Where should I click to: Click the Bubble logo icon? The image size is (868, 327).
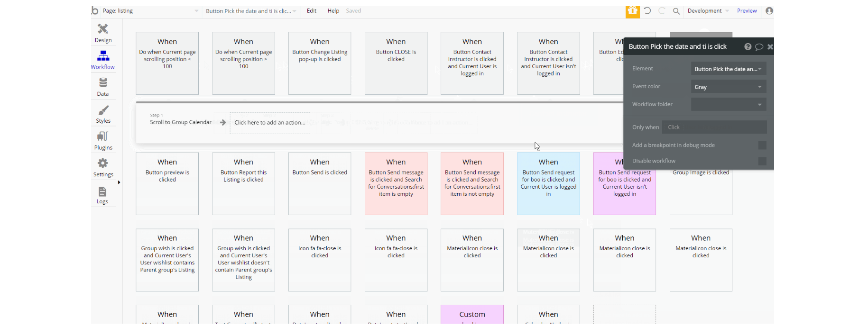coord(95,10)
